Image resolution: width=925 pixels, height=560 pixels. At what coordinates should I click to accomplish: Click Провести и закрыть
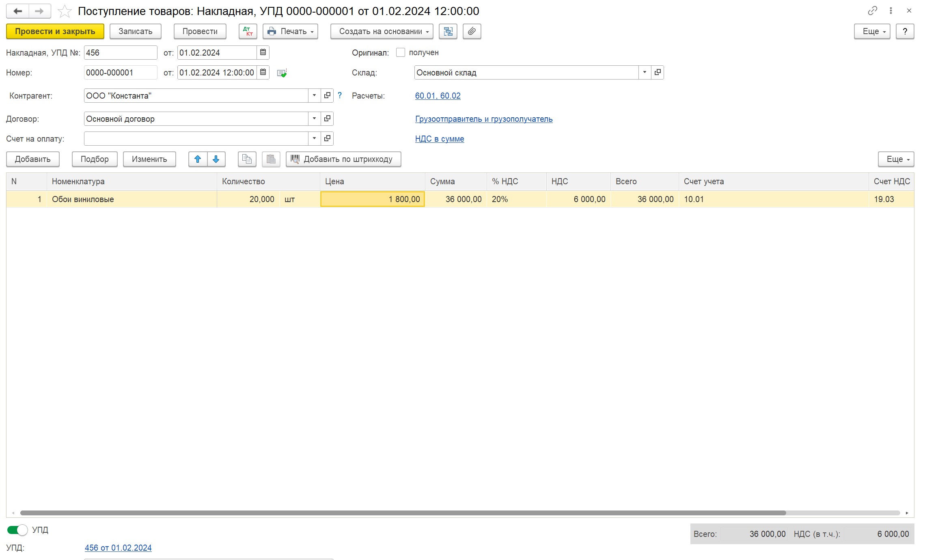pyautogui.click(x=55, y=31)
